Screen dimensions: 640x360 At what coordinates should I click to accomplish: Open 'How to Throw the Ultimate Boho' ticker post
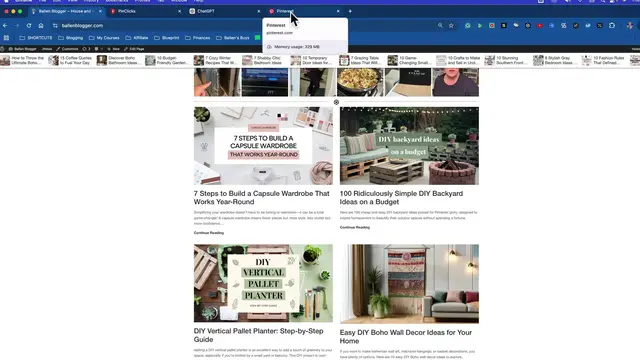(22, 60)
